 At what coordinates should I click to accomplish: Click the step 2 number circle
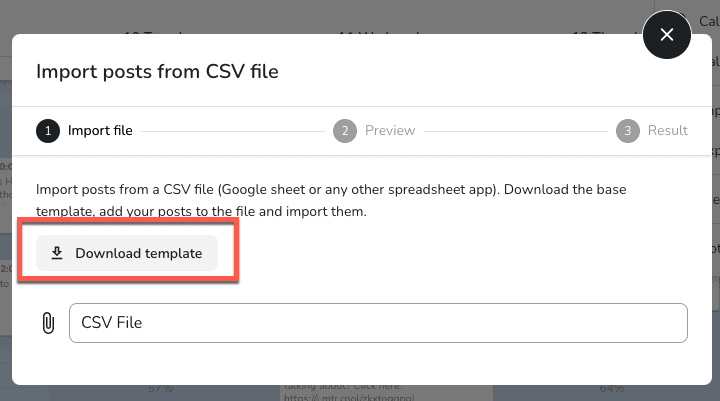pyautogui.click(x=345, y=131)
